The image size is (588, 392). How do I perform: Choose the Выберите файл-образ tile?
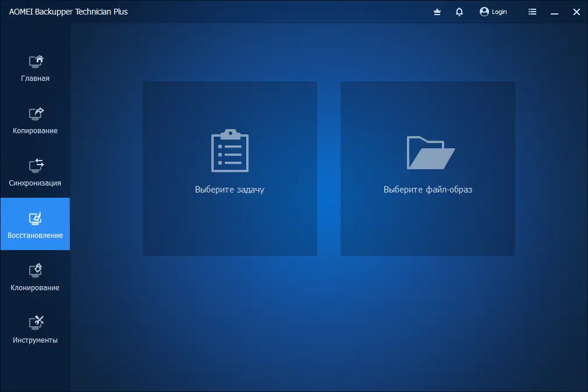(427, 169)
